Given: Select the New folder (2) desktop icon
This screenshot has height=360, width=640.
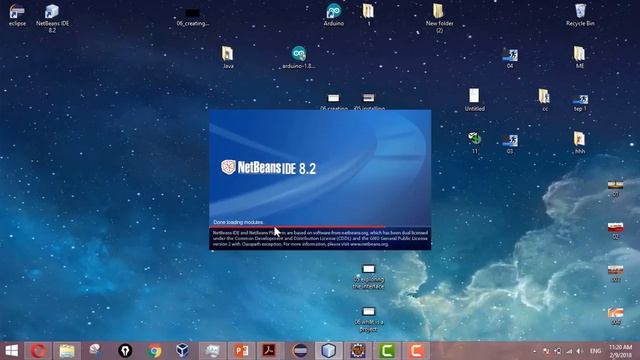Looking at the screenshot, I should coord(439,18).
